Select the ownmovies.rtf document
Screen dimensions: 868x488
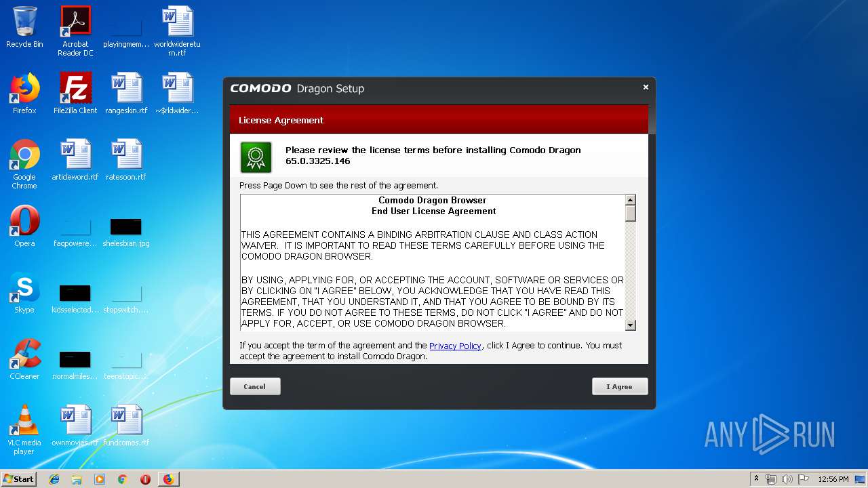75,426
